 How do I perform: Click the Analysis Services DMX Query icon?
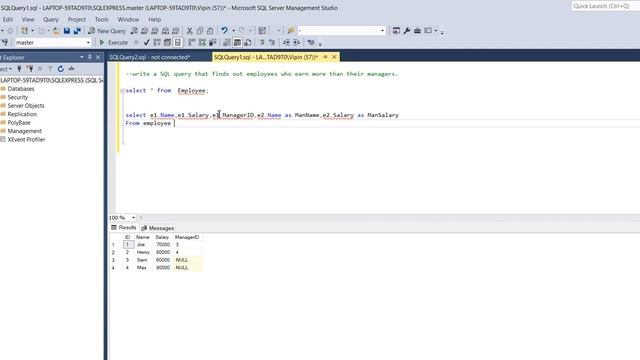pyautogui.click(x=155, y=31)
